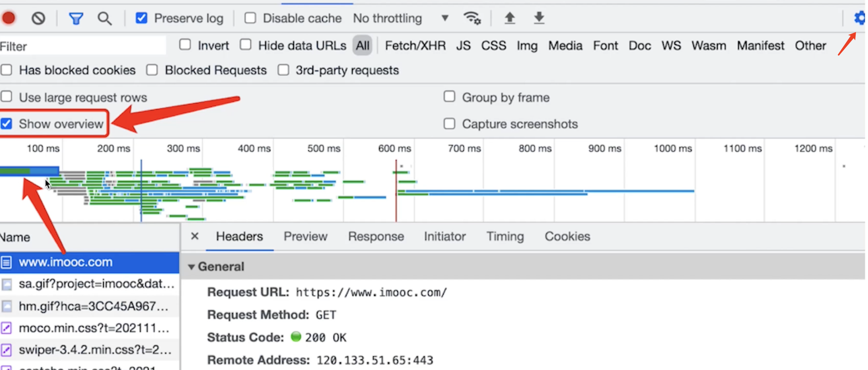Click the import HAR upload arrow

point(510,18)
